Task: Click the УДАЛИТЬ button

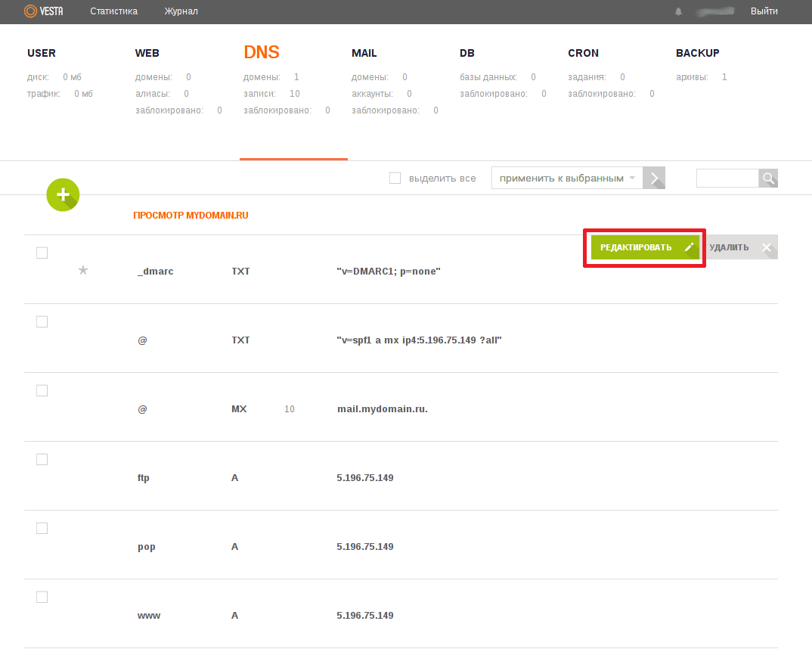Action: pos(740,247)
